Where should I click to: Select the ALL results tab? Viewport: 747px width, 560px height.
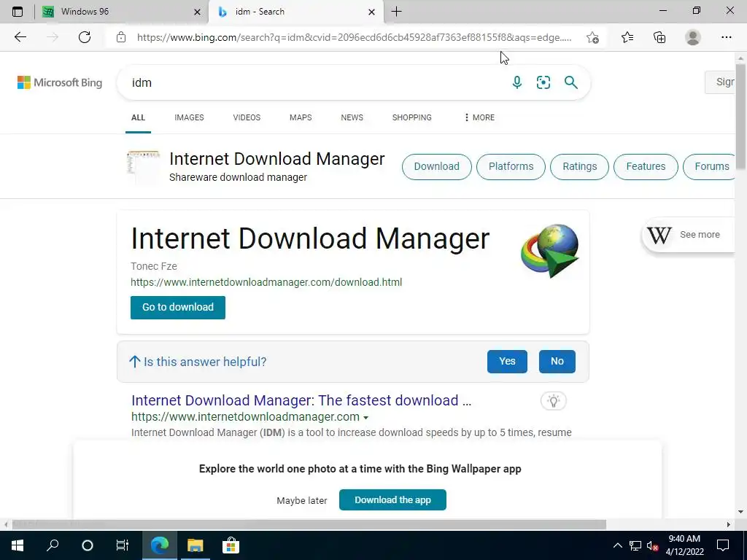[138, 117]
